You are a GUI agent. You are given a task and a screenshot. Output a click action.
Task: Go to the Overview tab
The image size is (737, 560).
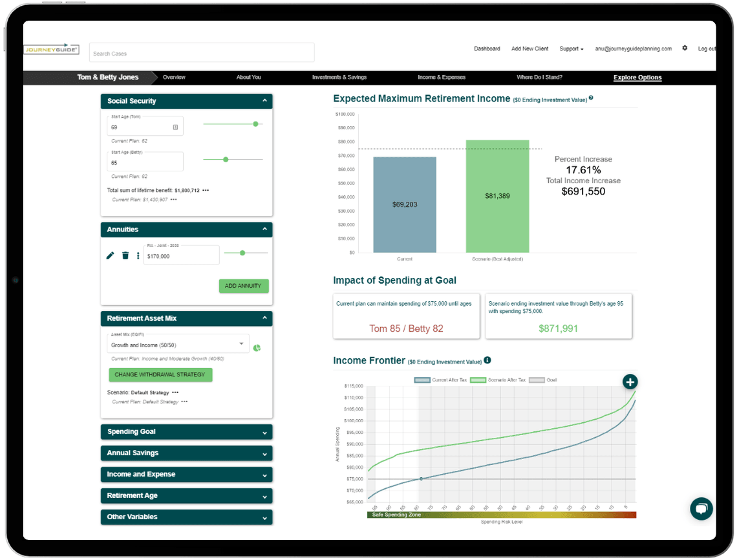tap(174, 77)
